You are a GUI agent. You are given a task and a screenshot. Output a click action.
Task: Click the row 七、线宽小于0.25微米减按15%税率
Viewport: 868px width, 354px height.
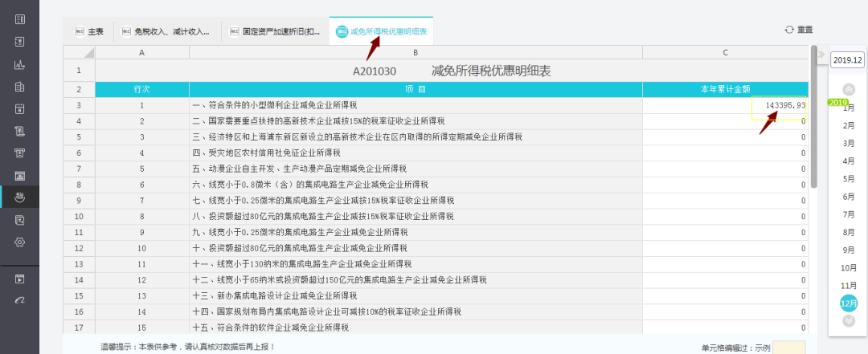pos(416,200)
